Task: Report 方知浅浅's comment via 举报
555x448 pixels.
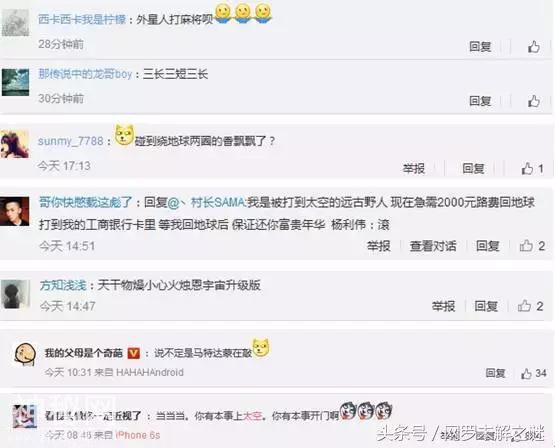Action: (x=443, y=306)
